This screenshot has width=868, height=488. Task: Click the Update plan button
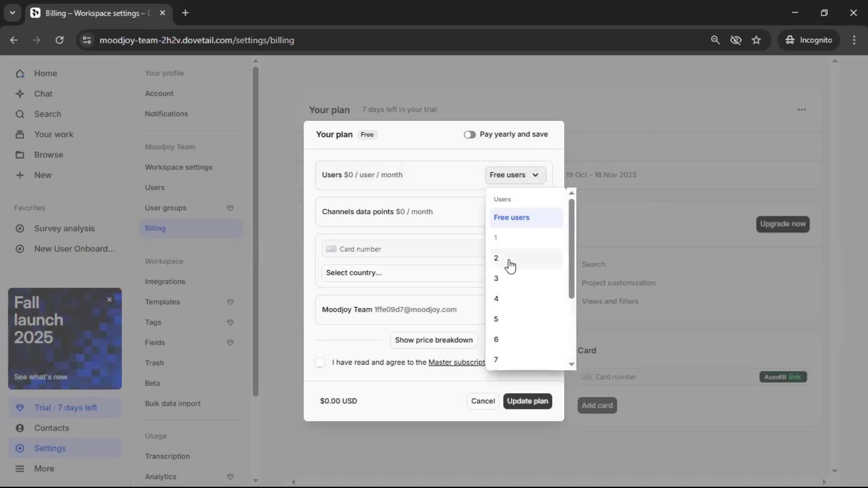527,401
